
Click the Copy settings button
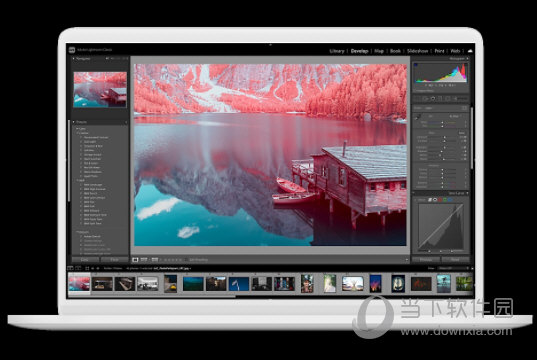pos(85,260)
